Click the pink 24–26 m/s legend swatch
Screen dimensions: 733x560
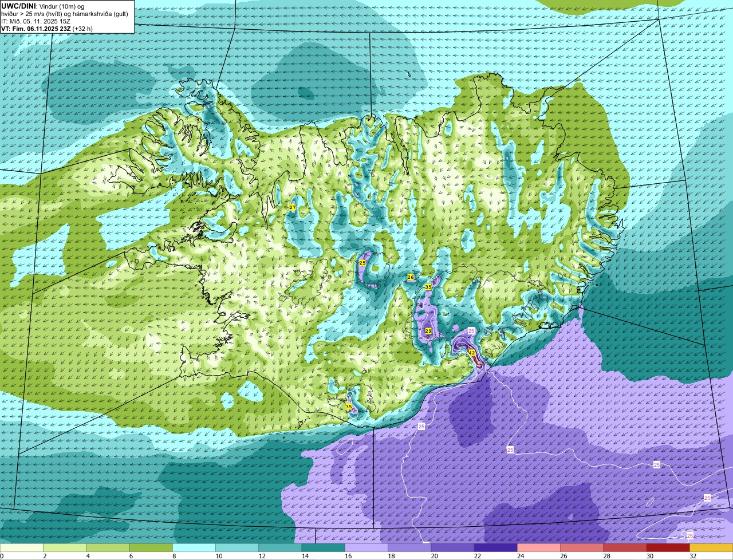point(538,547)
